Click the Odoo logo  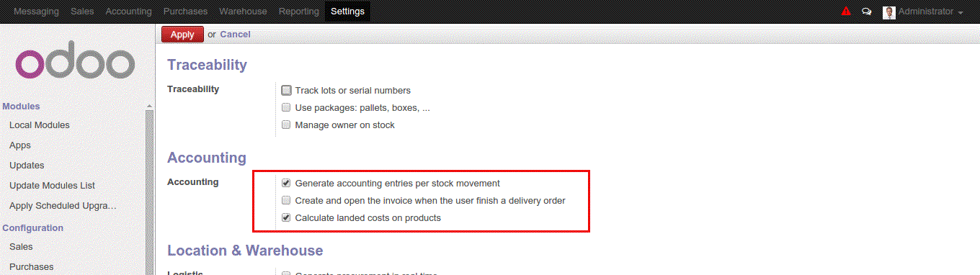[x=75, y=63]
